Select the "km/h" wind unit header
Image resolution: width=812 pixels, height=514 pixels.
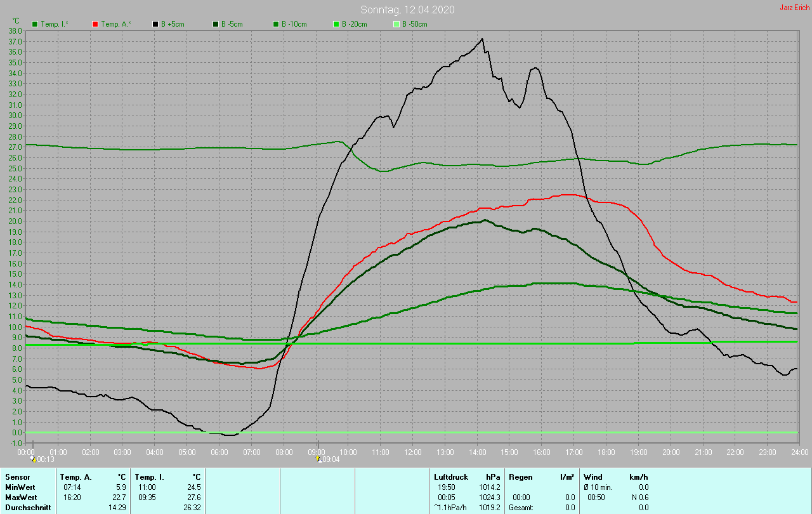click(x=639, y=477)
